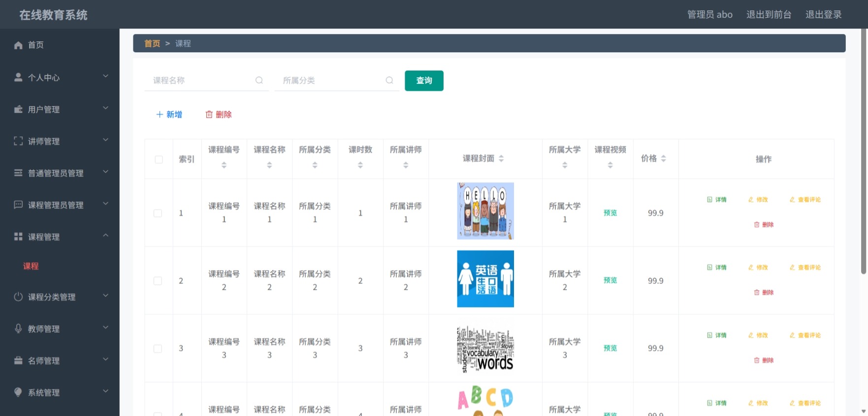This screenshot has width=868, height=416.
Task: Click the bulb icon beside 系统管理
Action: click(18, 392)
